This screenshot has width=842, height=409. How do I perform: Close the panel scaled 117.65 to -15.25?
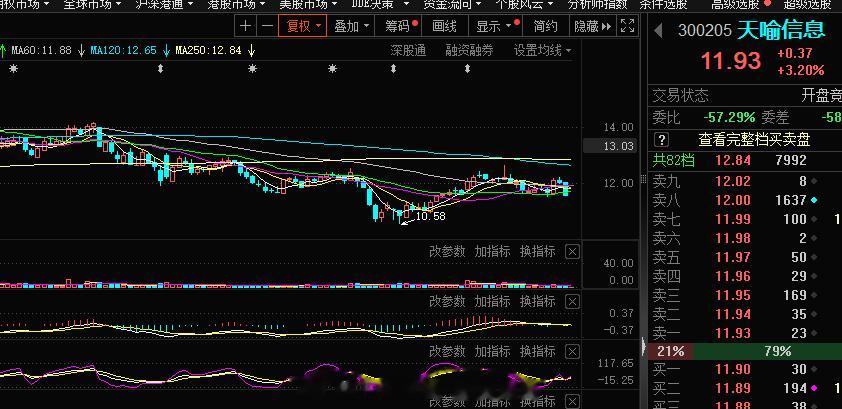pyautogui.click(x=572, y=352)
